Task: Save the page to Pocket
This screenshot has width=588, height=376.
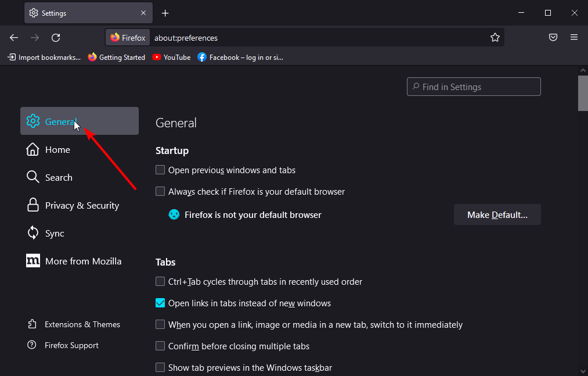Action: (x=553, y=37)
